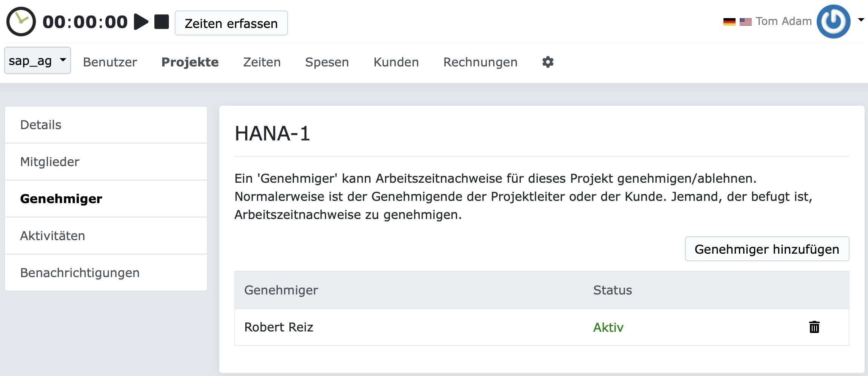Start the timer with play button
This screenshot has height=376, width=868.
click(141, 22)
